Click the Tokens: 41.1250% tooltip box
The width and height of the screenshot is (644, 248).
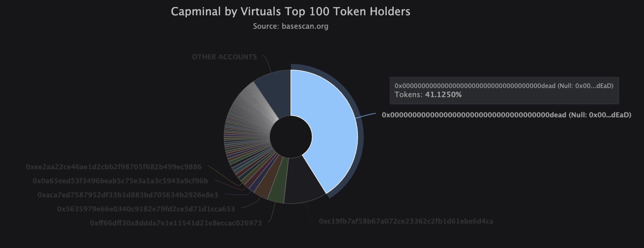click(x=504, y=90)
